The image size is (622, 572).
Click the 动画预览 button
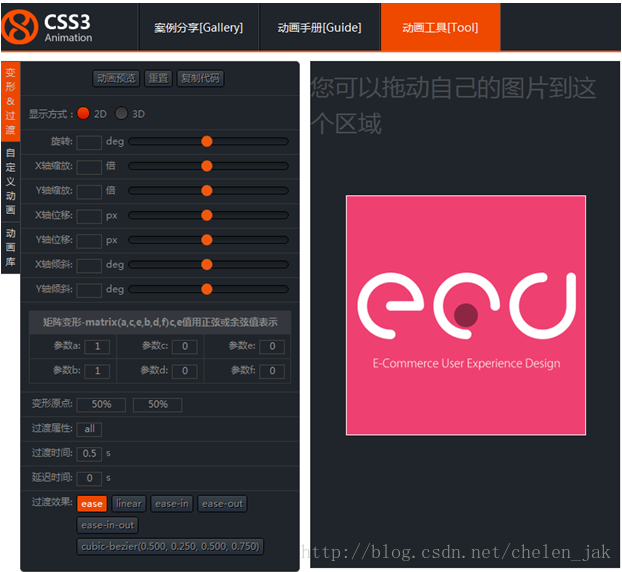point(116,79)
